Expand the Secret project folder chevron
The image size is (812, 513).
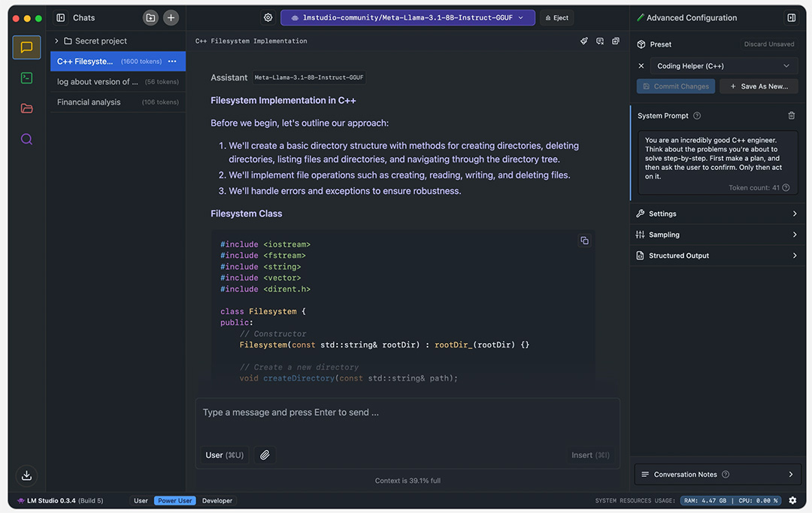56,41
